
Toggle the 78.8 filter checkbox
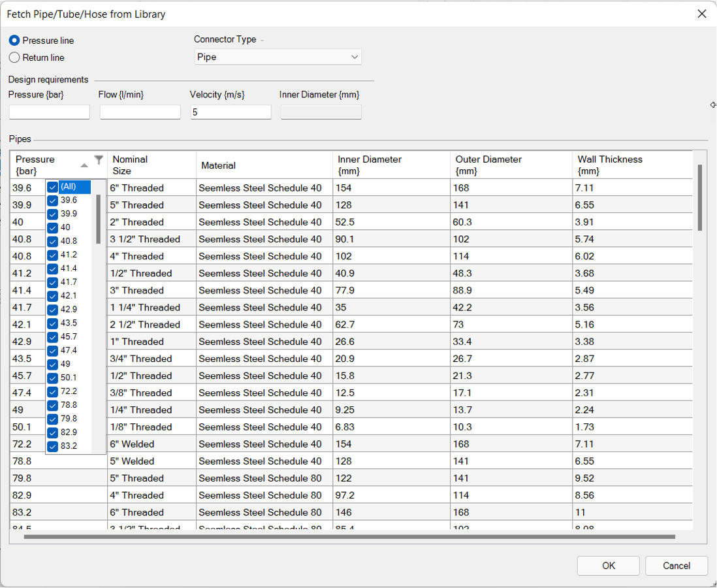pos(53,406)
